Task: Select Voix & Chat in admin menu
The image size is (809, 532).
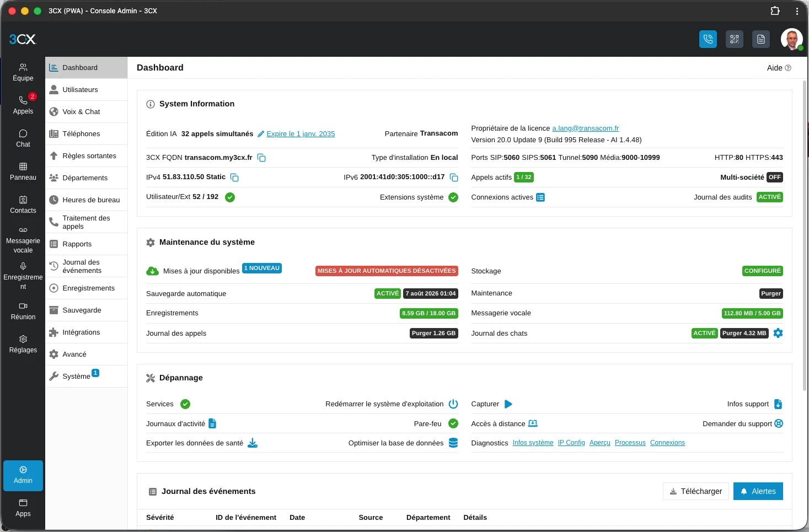Action: [x=86, y=112]
